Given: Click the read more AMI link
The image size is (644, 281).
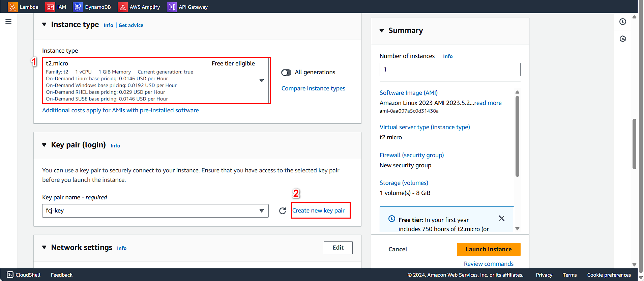Looking at the screenshot, I should [488, 103].
